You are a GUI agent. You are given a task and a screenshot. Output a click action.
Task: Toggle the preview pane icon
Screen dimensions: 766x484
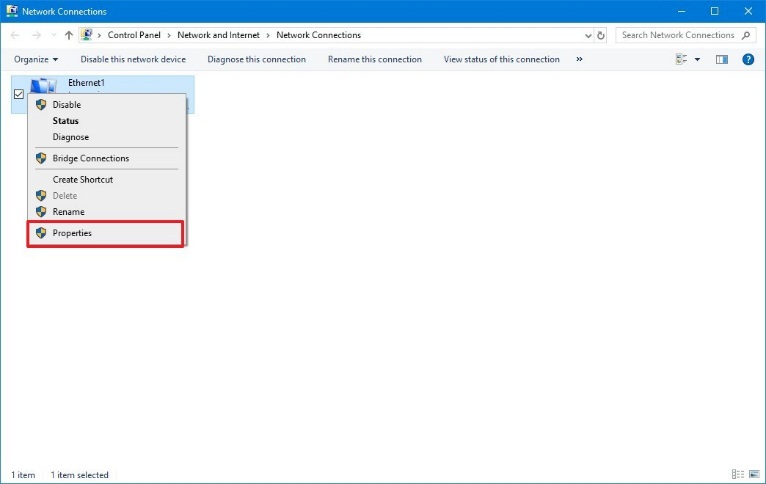click(722, 60)
